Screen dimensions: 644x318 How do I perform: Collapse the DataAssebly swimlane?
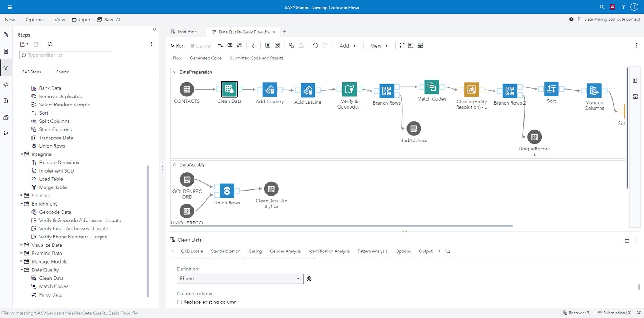pos(174,165)
